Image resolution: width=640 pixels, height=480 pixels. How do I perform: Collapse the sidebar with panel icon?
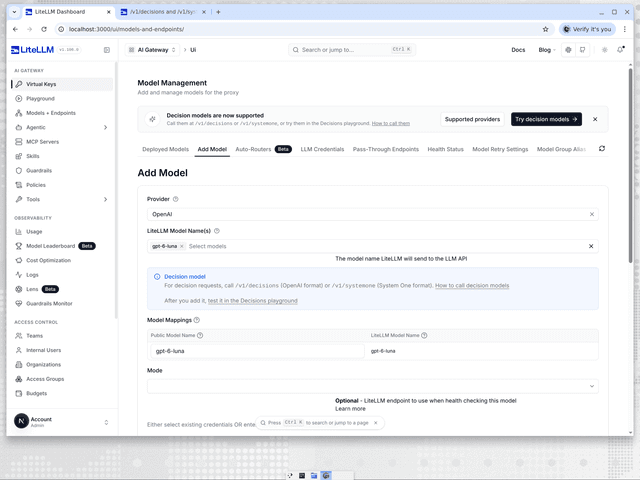107,50
